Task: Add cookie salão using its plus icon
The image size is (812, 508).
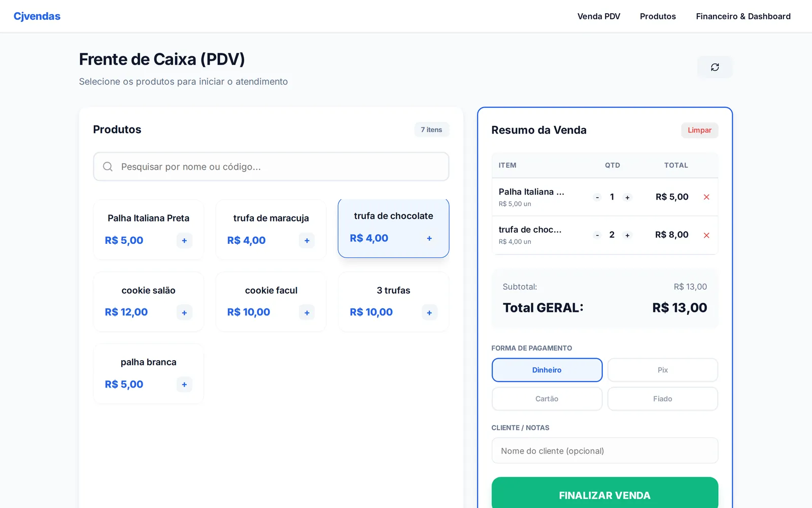Action: point(184,313)
